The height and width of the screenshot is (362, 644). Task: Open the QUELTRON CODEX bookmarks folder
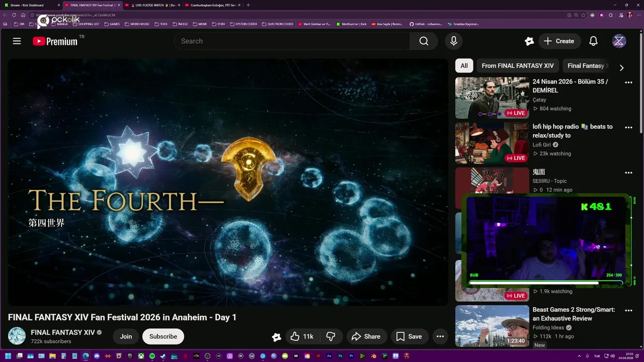(277, 24)
